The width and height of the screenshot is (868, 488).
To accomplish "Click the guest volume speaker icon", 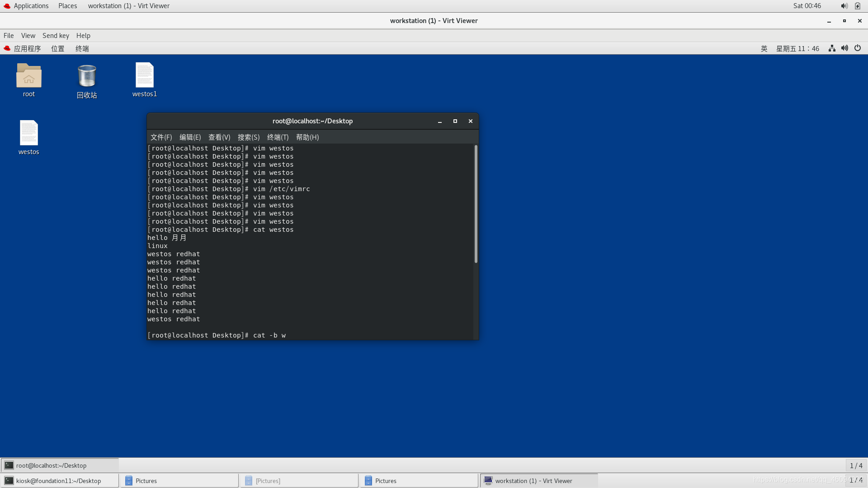I will coord(844,48).
